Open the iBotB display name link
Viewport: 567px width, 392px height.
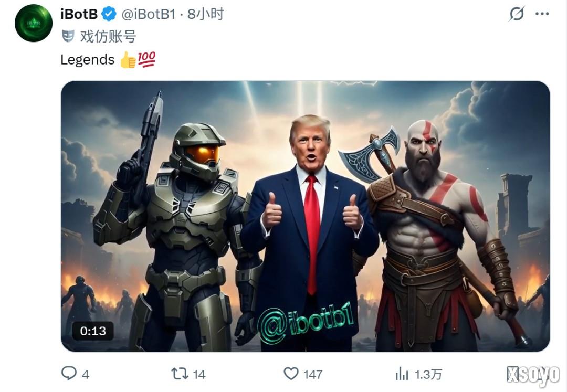click(79, 14)
